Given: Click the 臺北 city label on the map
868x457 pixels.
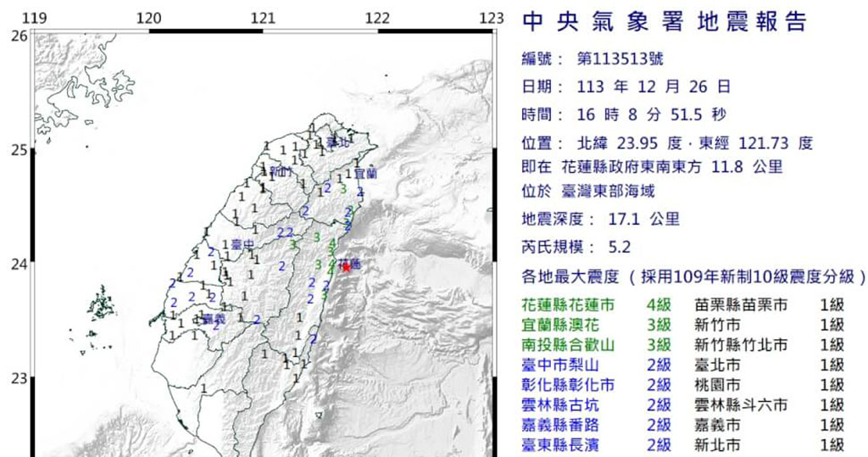Looking at the screenshot, I should (x=337, y=141).
